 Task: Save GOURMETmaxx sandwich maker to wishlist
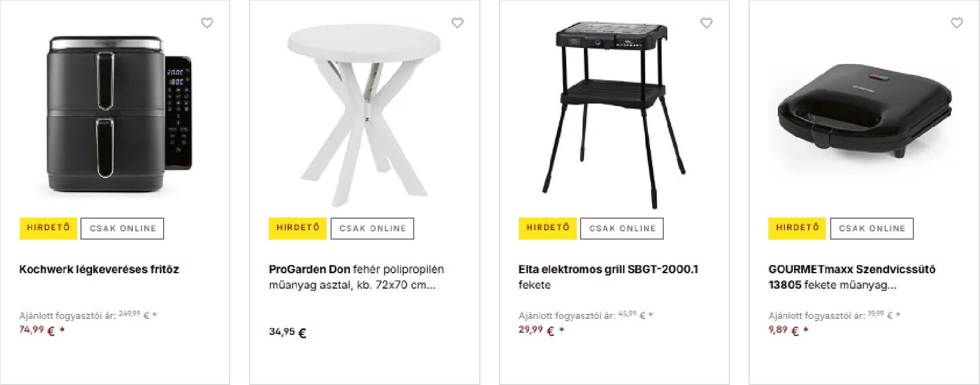coord(957,23)
